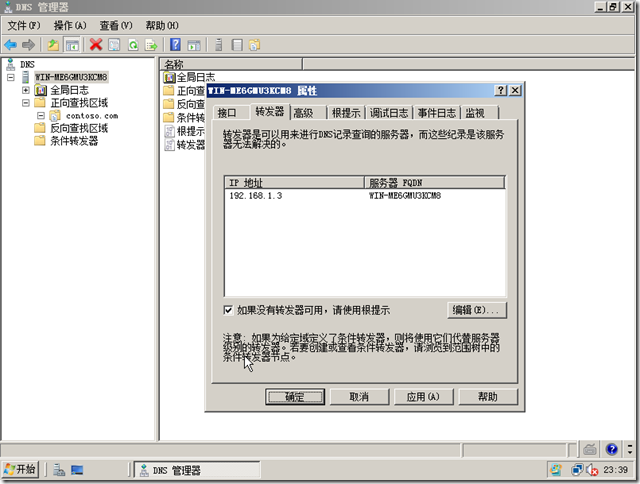This screenshot has width=640, height=484.
Task: Click the volume speaker tray icon
Action: pyautogui.click(x=592, y=470)
